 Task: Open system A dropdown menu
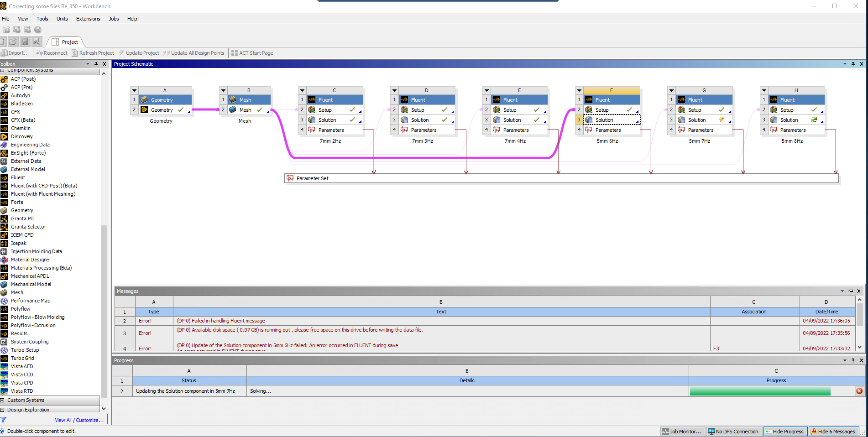click(134, 90)
